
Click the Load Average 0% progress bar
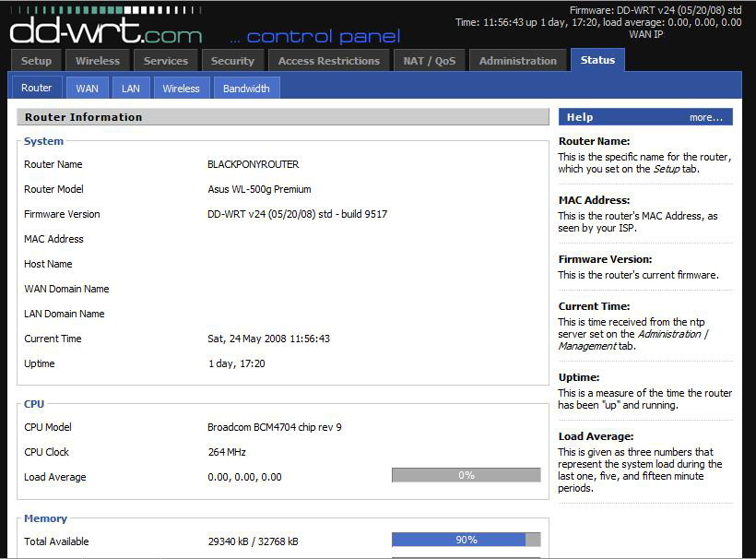pyautogui.click(x=467, y=475)
